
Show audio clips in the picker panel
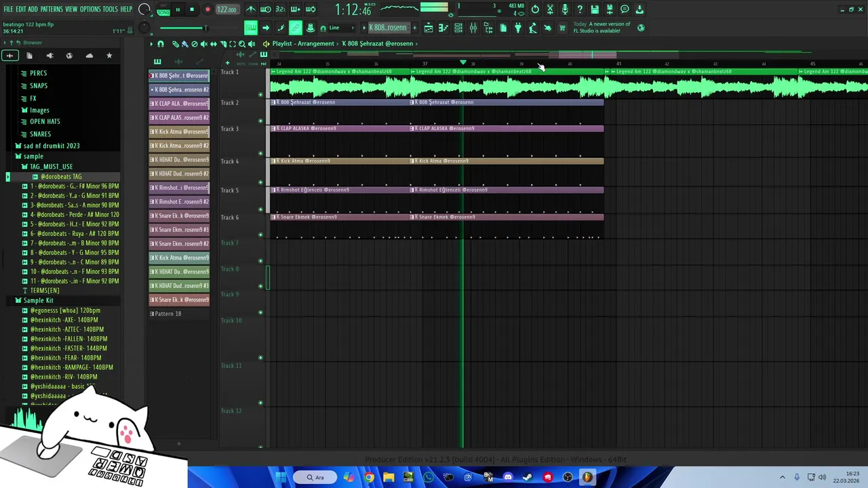[x=178, y=62]
